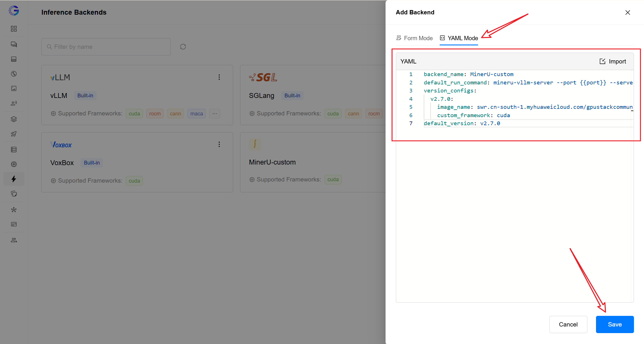Click the Import button in YAML editor
This screenshot has height=344, width=644.
[613, 61]
